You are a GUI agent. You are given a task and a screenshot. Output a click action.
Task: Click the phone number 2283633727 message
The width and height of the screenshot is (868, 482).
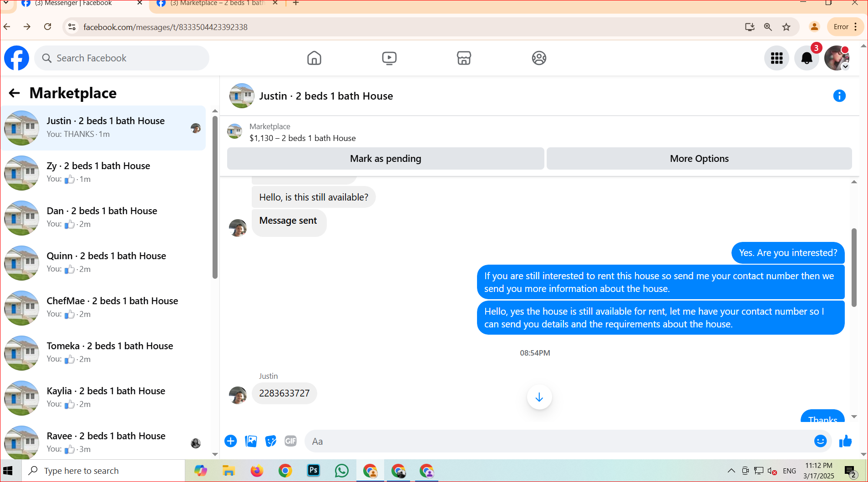(x=284, y=393)
